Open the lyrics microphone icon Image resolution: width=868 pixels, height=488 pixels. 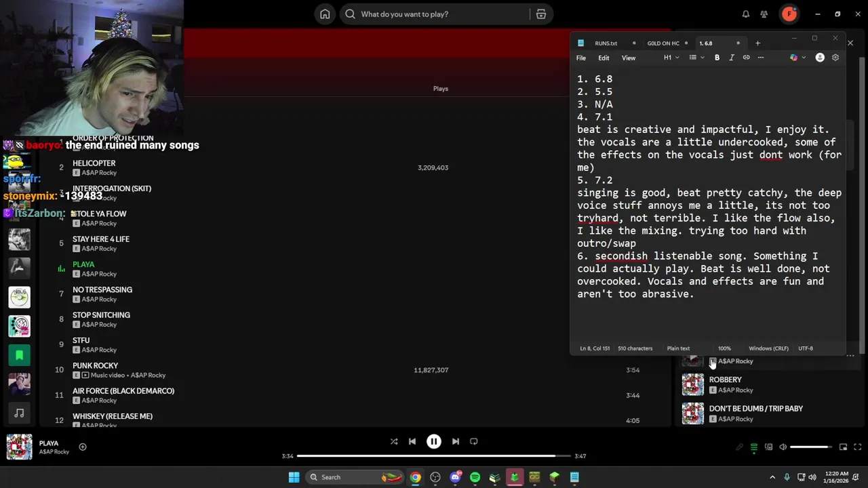(739, 447)
